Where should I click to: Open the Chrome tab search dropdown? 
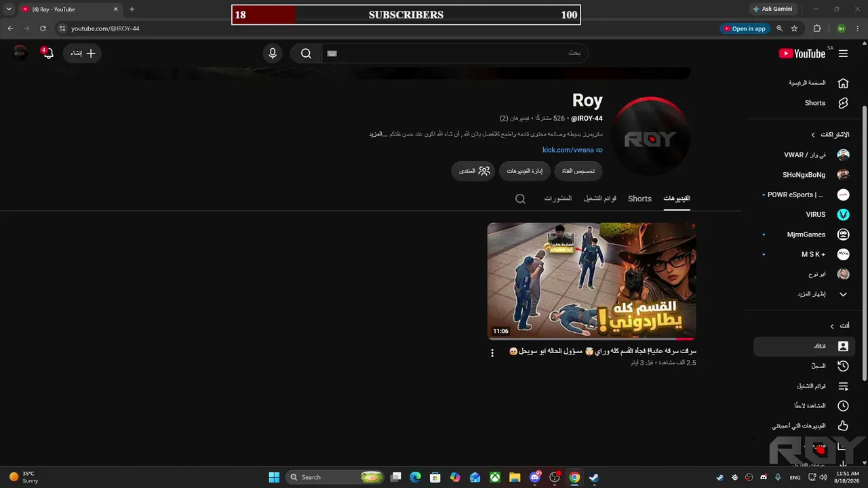(x=9, y=9)
